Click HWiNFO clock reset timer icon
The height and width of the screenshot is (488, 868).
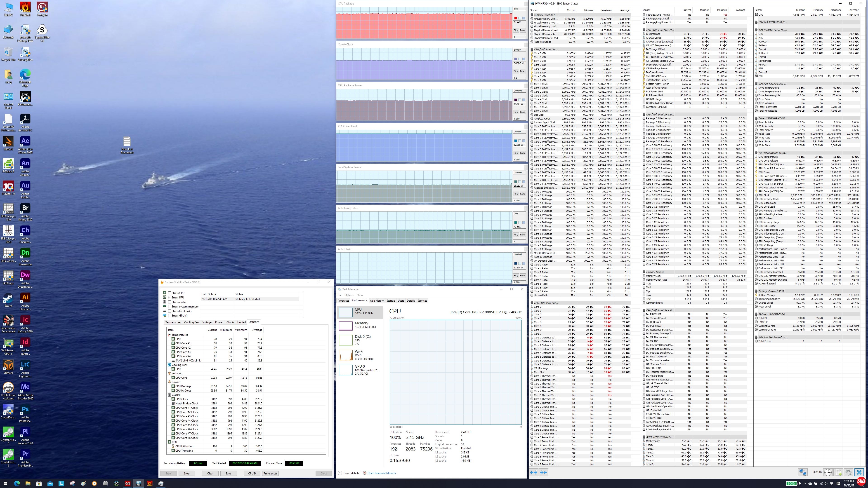[828, 472]
